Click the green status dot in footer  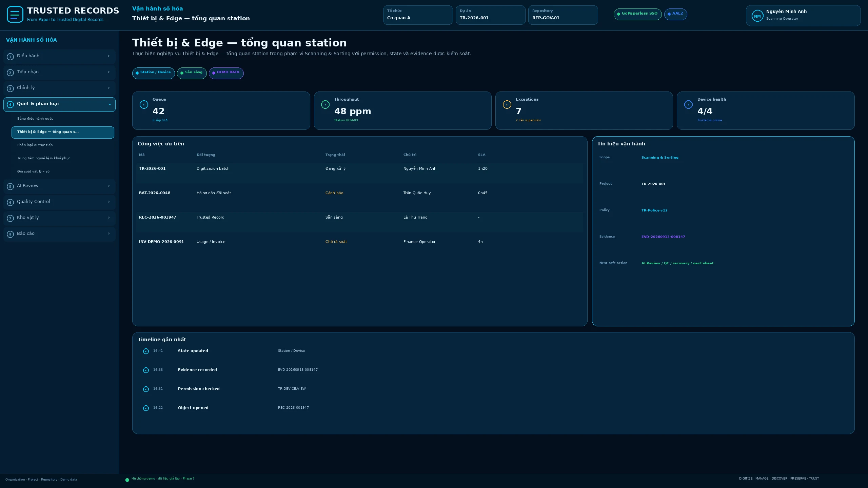click(127, 480)
